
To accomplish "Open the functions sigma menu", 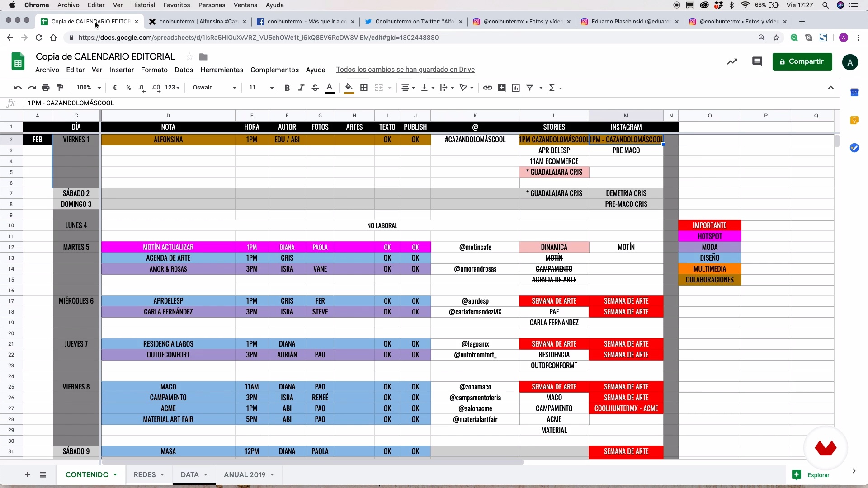I will coord(555,88).
